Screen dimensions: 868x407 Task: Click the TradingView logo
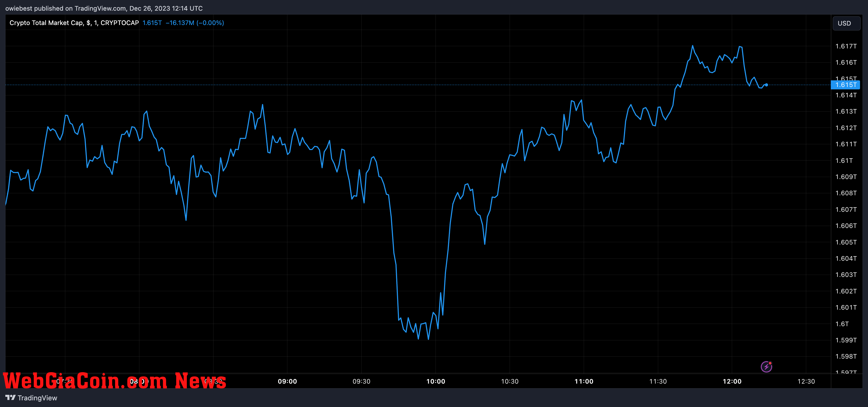pyautogui.click(x=31, y=398)
